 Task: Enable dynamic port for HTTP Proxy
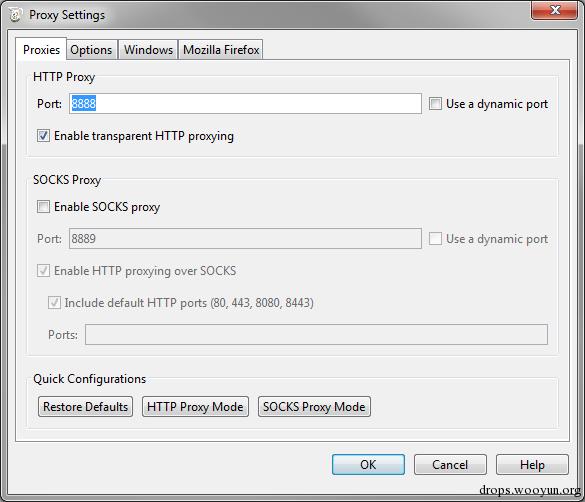[435, 103]
